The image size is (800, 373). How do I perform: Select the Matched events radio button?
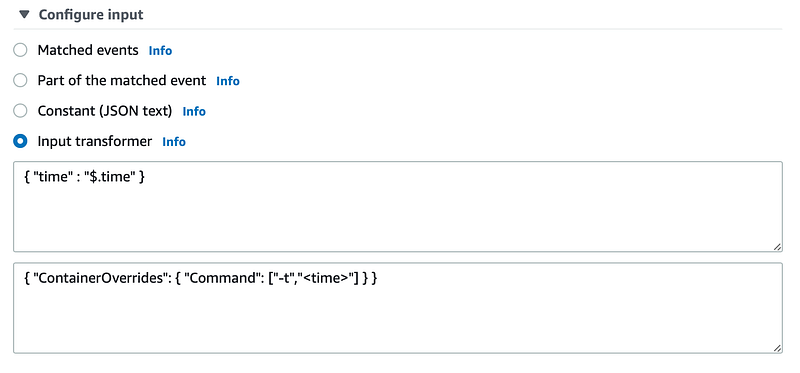pos(20,50)
